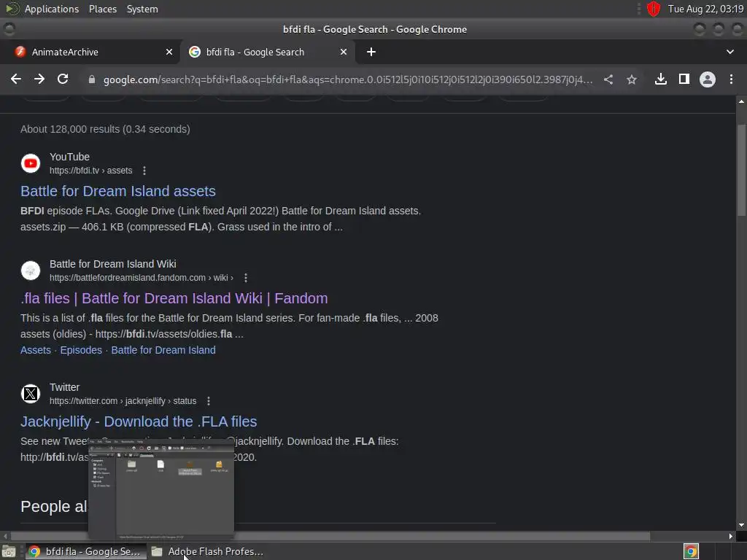747x560 pixels.
Task: Open a new tab with the plus button
Action: [x=371, y=52]
